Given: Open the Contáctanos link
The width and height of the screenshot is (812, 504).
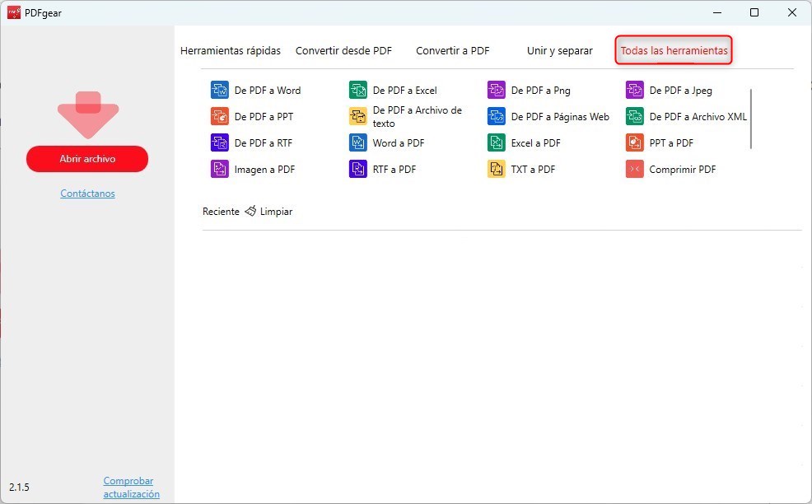Looking at the screenshot, I should (86, 194).
